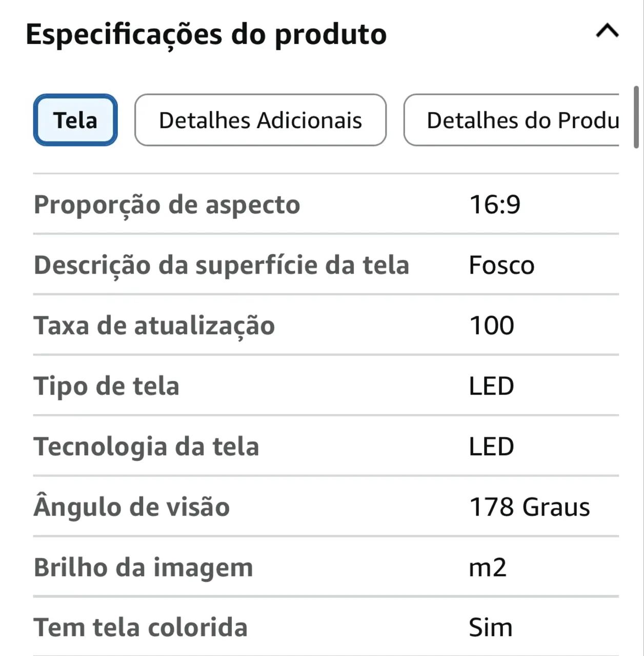Click the refresh rate value 100
The width and height of the screenshot is (644, 656).
pyautogui.click(x=491, y=325)
